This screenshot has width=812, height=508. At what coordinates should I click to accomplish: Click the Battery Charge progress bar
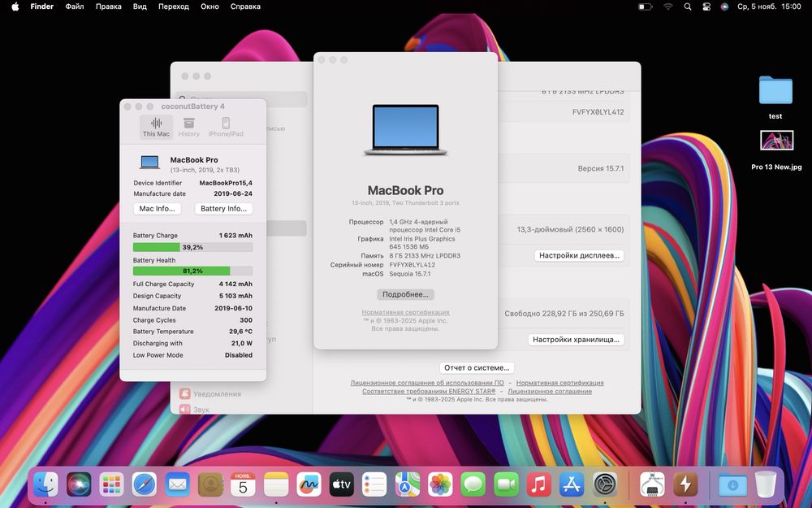tap(192, 247)
